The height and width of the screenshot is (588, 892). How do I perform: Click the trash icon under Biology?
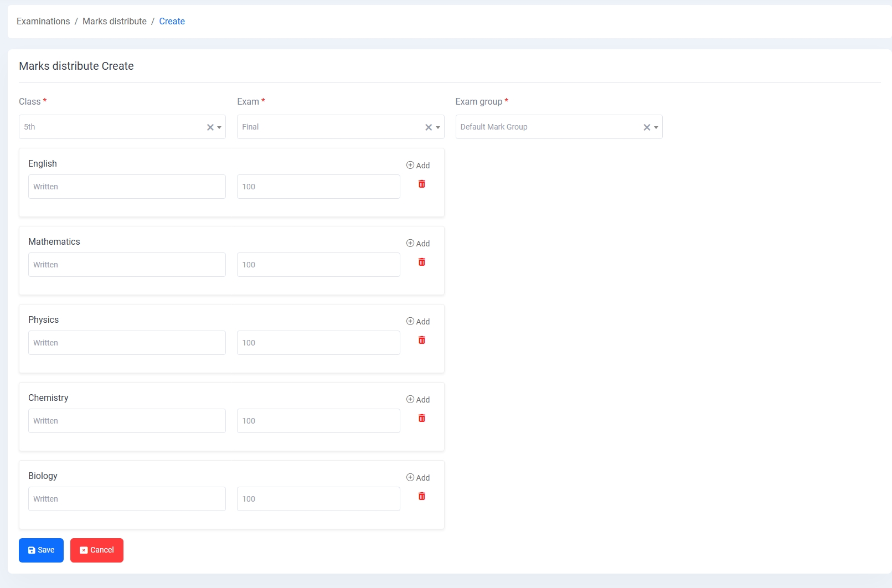(422, 496)
